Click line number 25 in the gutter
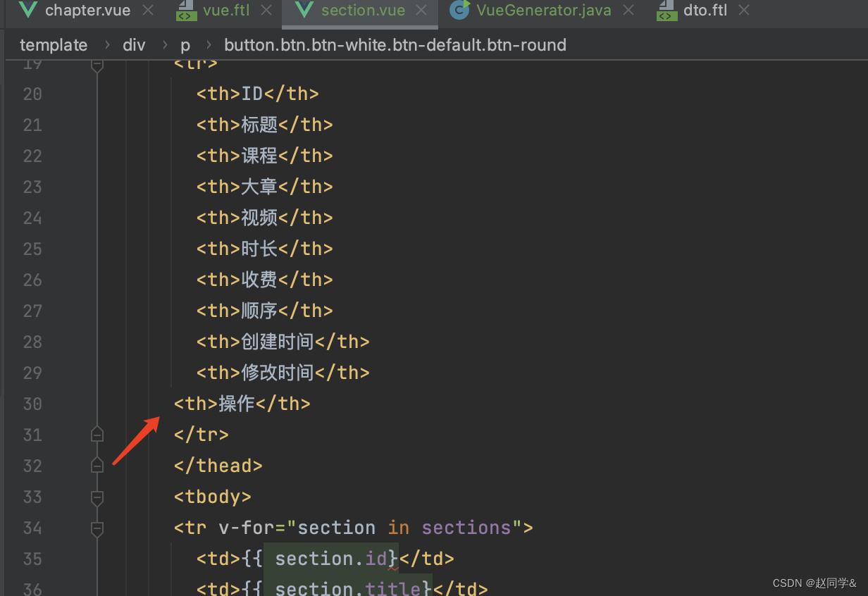 (32, 249)
